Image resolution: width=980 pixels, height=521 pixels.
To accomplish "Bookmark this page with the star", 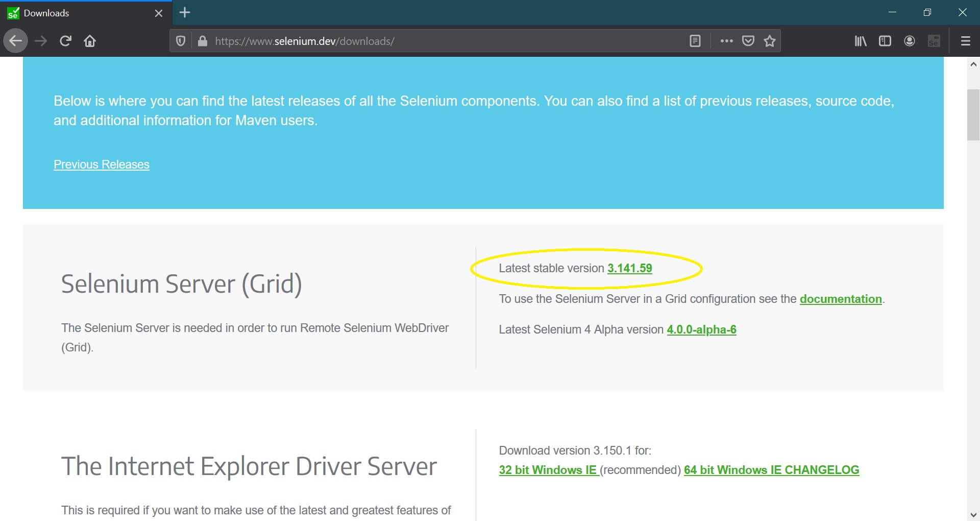I will 770,41.
